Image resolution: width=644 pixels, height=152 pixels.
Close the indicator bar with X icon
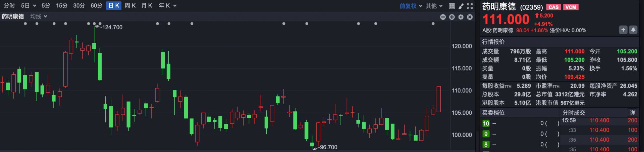pyautogui.click(x=470, y=17)
